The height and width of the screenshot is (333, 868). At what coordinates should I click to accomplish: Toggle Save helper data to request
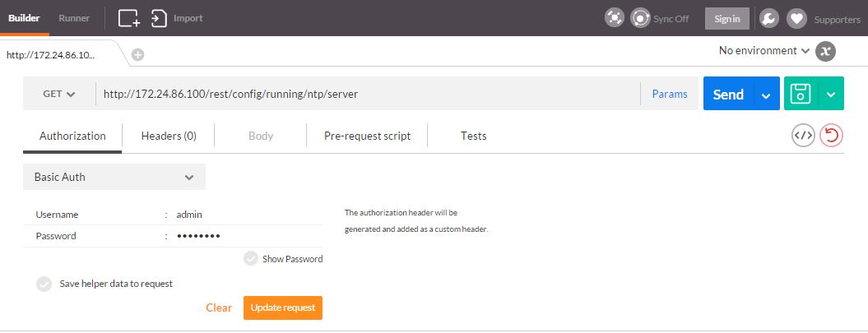coord(44,284)
